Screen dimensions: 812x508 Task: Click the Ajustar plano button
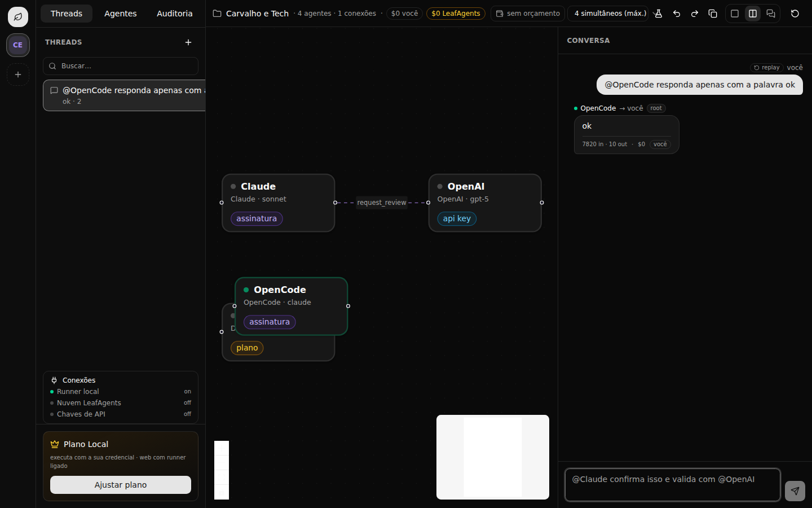pyautogui.click(x=121, y=485)
